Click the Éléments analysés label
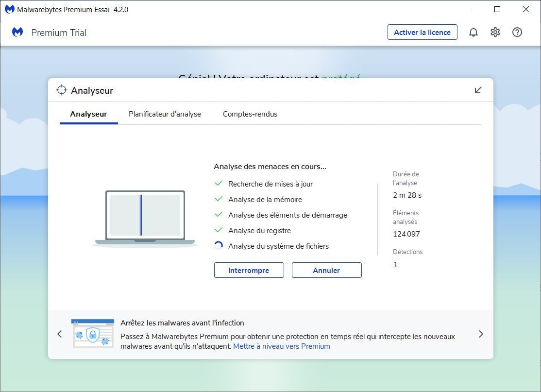Image resolution: width=541 pixels, height=392 pixels. click(x=406, y=218)
